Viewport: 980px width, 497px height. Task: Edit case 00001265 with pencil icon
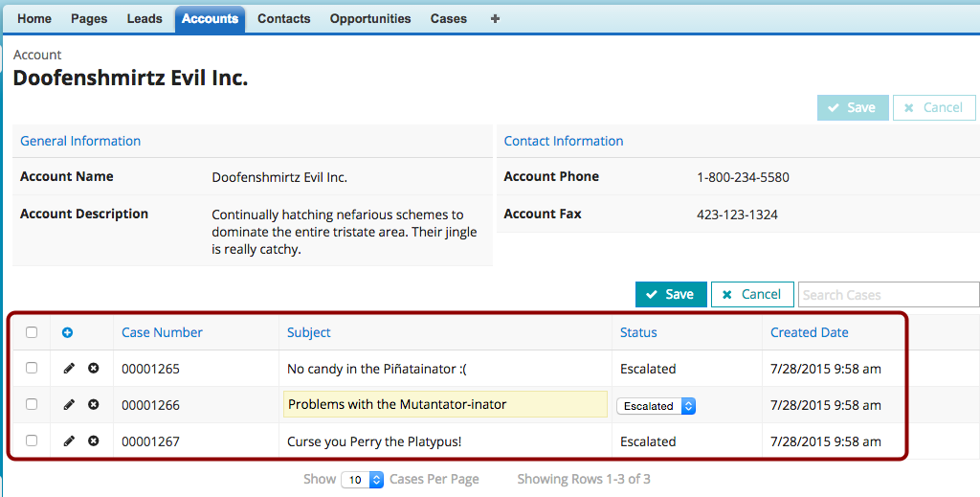69,369
